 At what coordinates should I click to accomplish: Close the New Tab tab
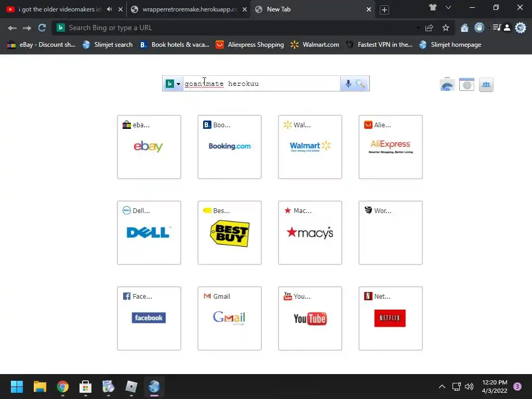tap(369, 9)
